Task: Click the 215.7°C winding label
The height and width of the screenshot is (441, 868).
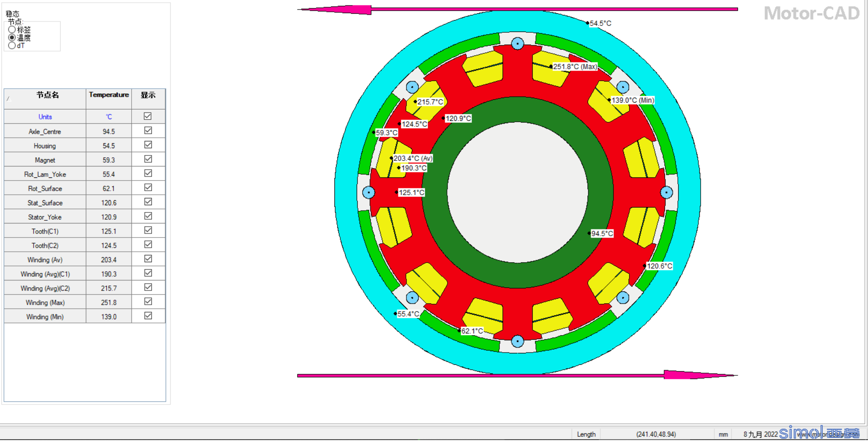Action: (430, 102)
